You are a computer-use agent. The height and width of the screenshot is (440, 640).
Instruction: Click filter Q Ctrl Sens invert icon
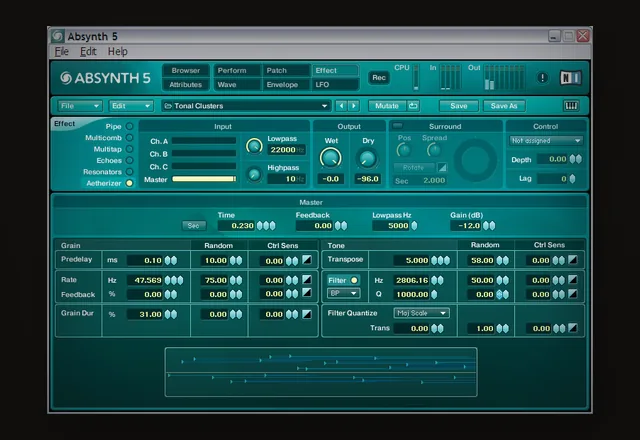click(573, 293)
